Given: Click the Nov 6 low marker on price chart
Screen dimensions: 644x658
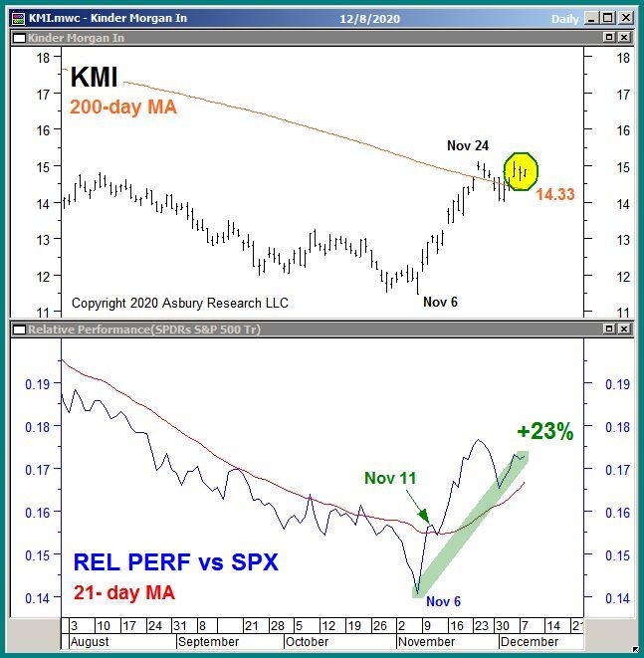Looking at the screenshot, I should coord(439,302).
